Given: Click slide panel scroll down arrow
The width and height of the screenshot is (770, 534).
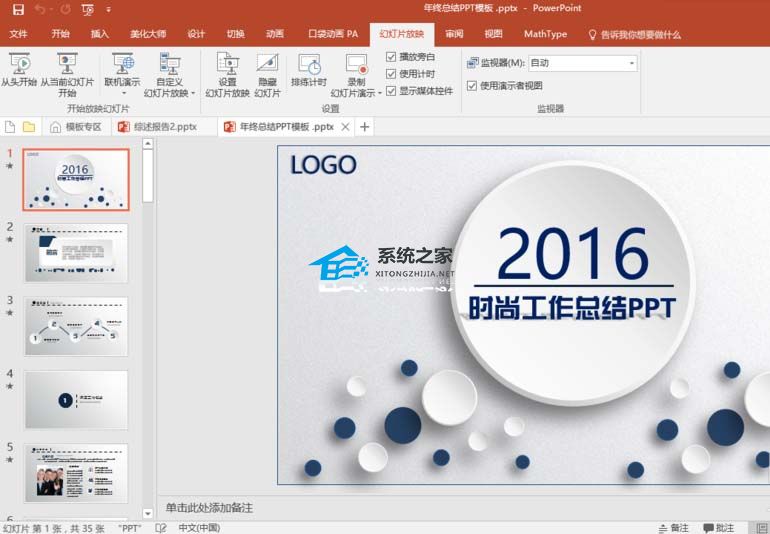Looking at the screenshot, I should 147,514.
